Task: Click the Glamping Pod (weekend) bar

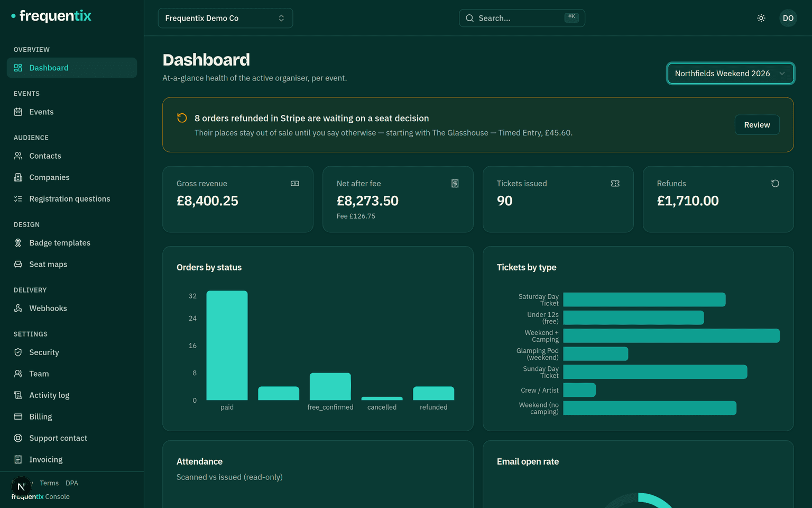Action: (x=596, y=353)
